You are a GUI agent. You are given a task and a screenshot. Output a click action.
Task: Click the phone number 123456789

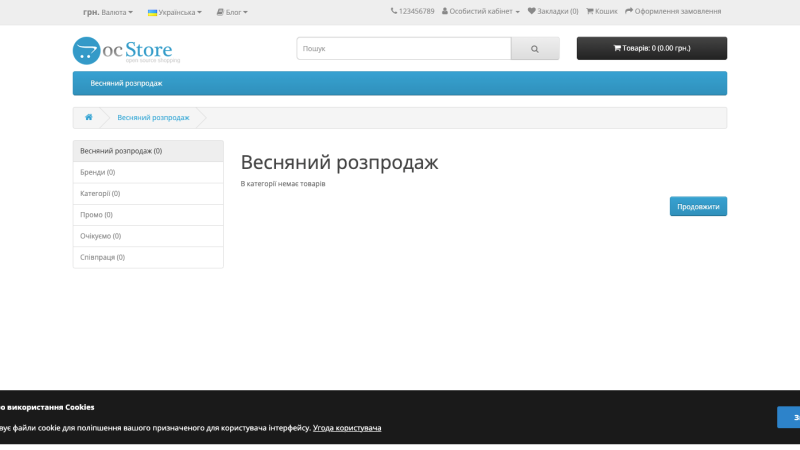[416, 11]
